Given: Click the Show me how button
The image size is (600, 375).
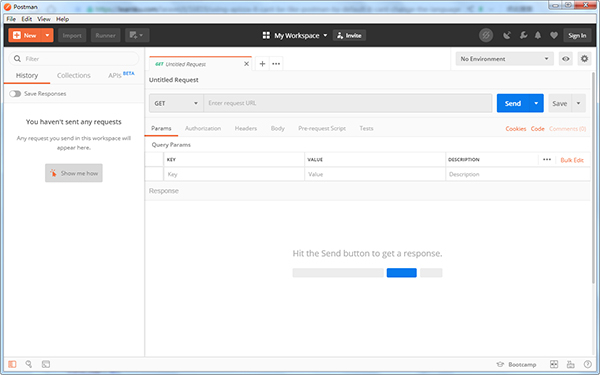Looking at the screenshot, I should 74,173.
